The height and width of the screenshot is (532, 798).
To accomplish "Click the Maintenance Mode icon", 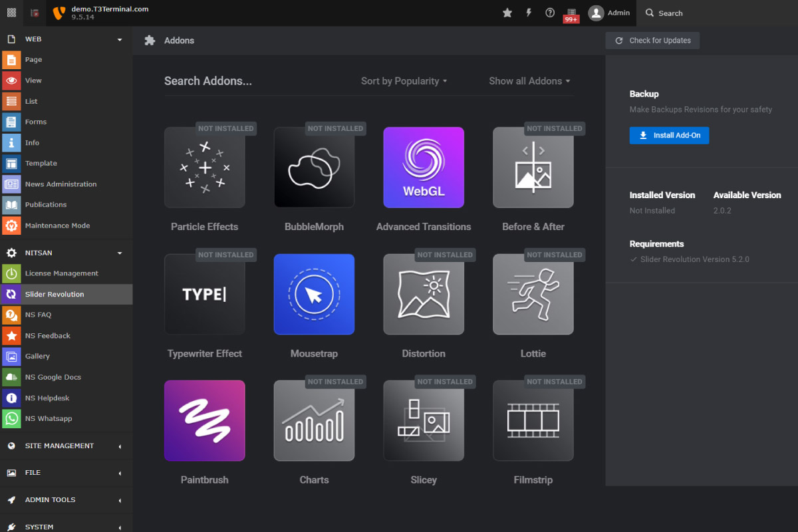I will 11,225.
